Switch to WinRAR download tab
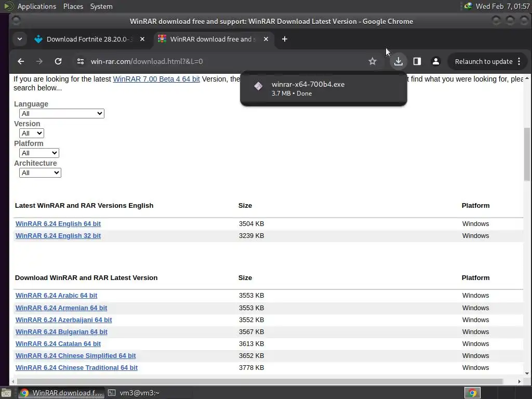Image resolution: width=532 pixels, height=399 pixels. point(214,39)
